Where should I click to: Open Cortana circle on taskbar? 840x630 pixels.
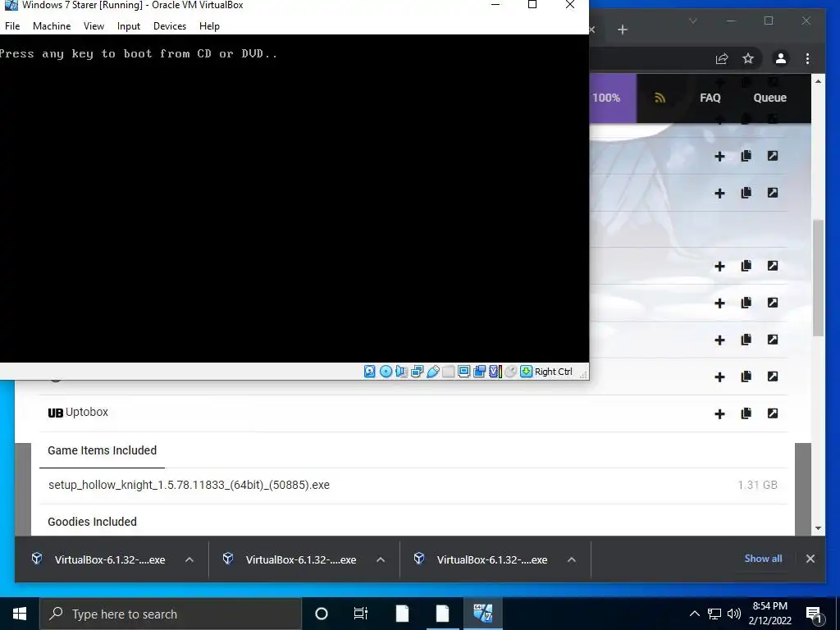pyautogui.click(x=321, y=614)
